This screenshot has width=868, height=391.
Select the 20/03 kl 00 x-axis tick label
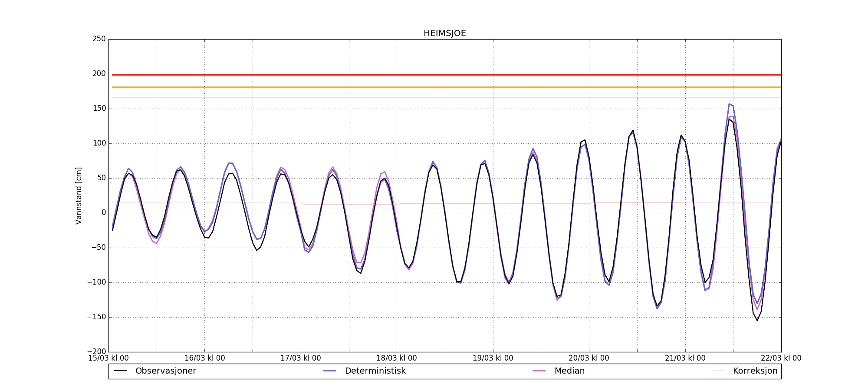pyautogui.click(x=589, y=358)
